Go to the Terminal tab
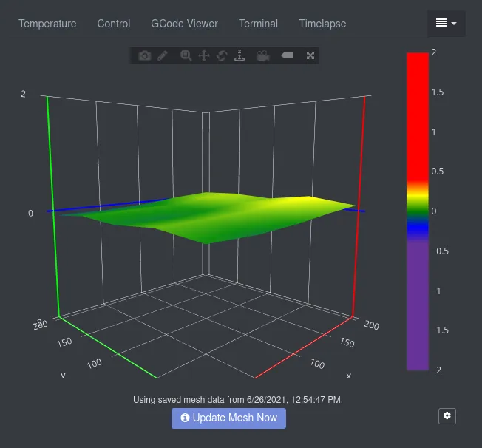 [x=258, y=24]
